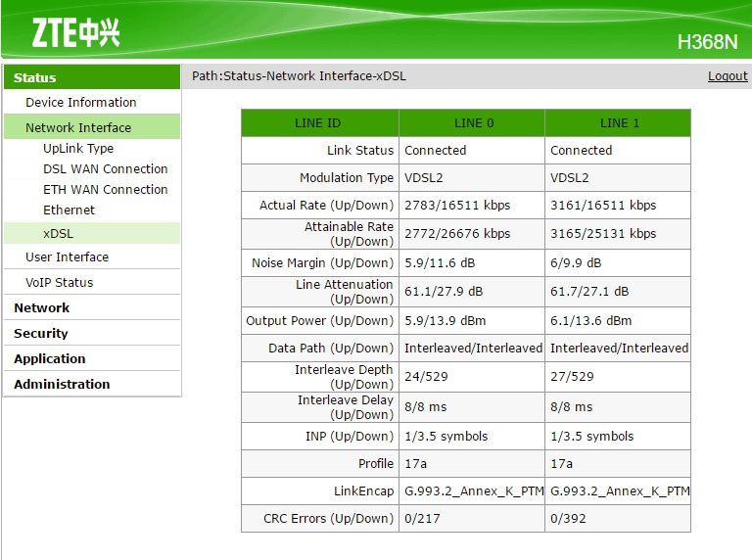Click the 5.9/13.9 dBm output power value
The width and height of the screenshot is (752, 560).
pos(445,321)
